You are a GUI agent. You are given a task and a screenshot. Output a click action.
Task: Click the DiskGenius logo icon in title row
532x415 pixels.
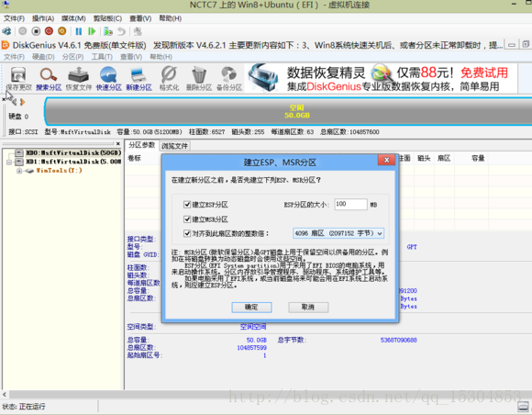(x=6, y=45)
